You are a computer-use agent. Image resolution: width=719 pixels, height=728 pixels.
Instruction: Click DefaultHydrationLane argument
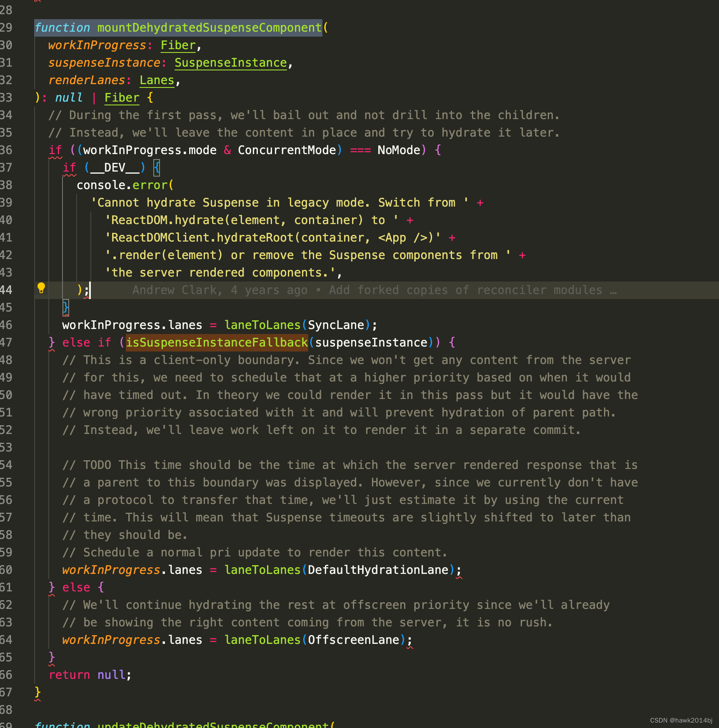(378, 570)
